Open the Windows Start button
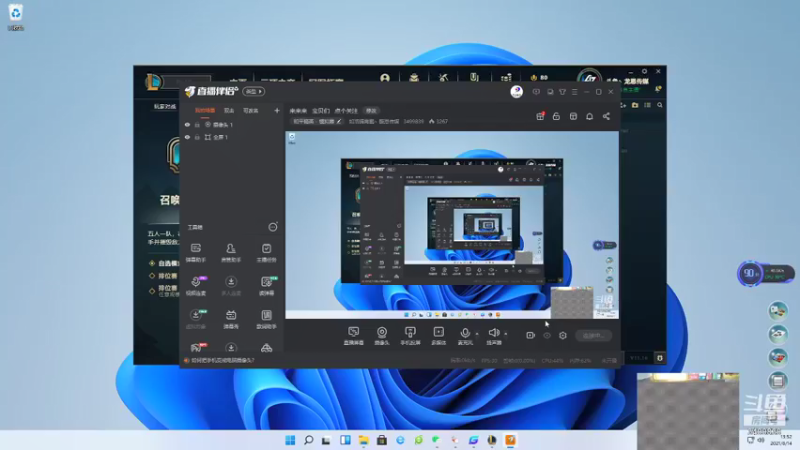 tap(290, 440)
